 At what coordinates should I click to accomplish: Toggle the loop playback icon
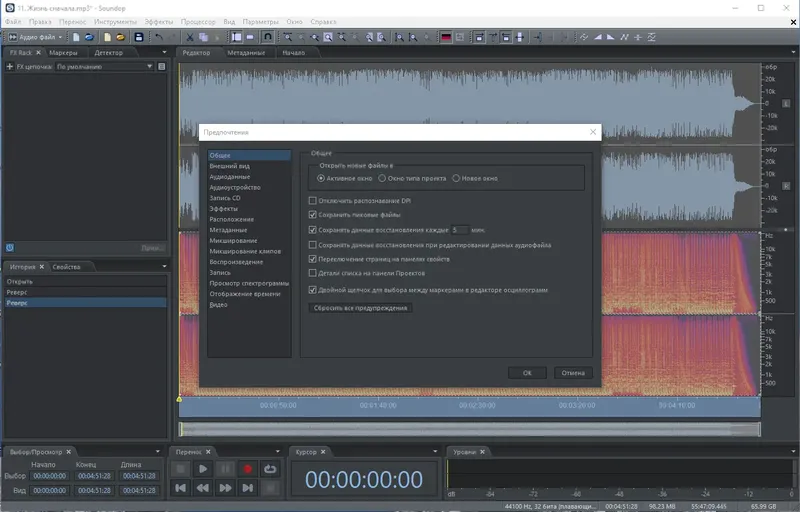270,468
